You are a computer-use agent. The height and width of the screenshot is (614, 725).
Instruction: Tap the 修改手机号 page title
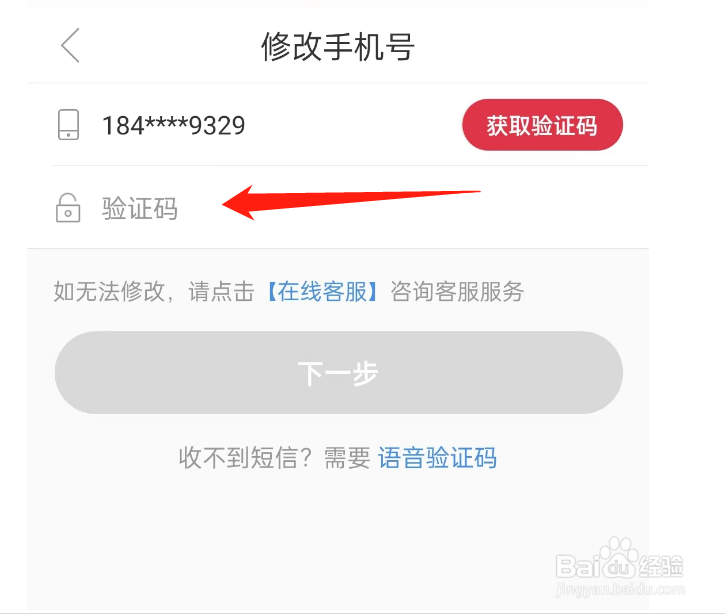coord(338,46)
